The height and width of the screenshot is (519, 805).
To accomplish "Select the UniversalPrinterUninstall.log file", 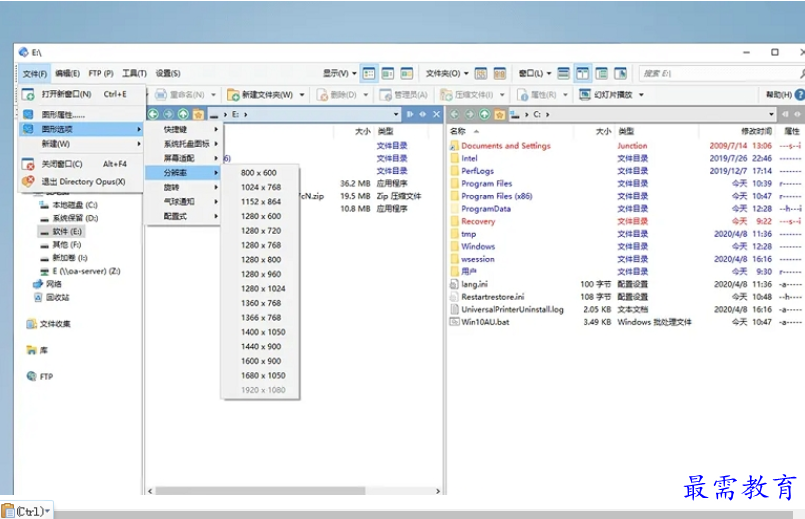I will tap(512, 310).
